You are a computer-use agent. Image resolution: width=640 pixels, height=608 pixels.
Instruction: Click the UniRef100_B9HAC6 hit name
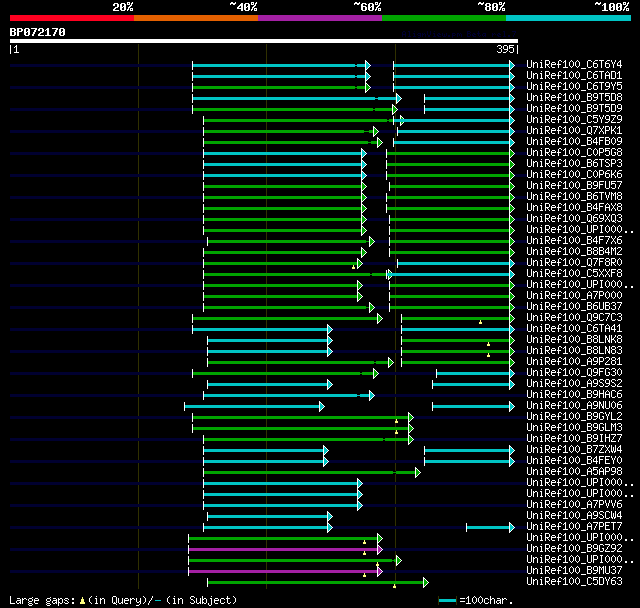pos(574,395)
